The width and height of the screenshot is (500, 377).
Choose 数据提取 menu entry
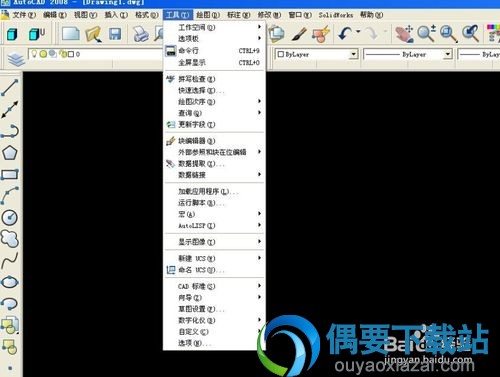point(214,164)
